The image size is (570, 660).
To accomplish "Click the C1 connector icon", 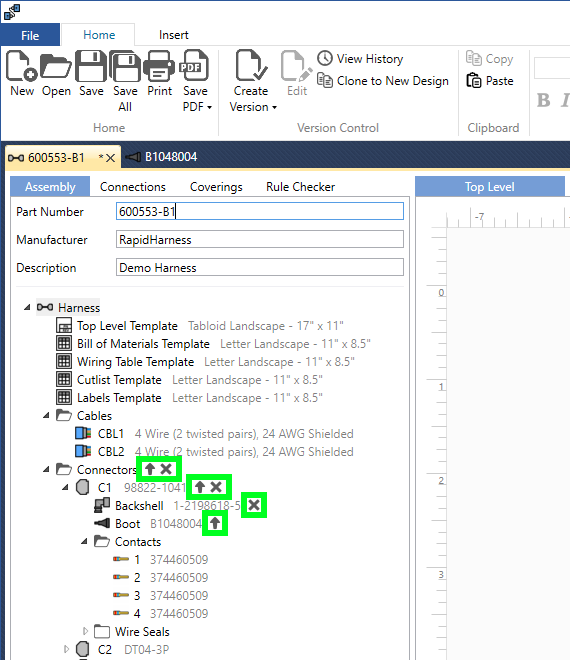I will tap(83, 487).
